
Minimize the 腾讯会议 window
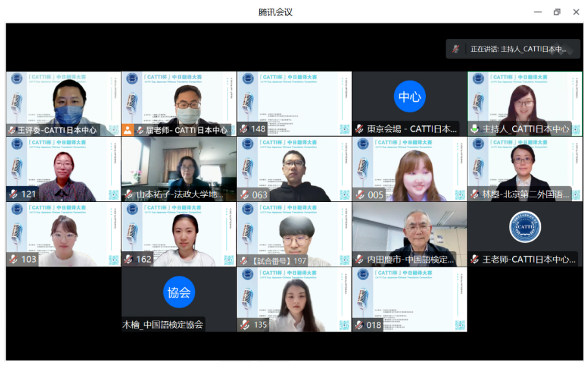coord(537,12)
